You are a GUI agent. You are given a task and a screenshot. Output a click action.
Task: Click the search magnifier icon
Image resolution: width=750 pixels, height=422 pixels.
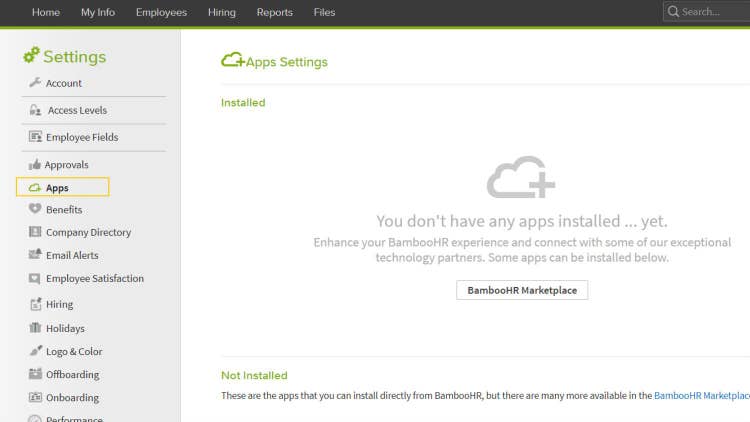(x=673, y=11)
